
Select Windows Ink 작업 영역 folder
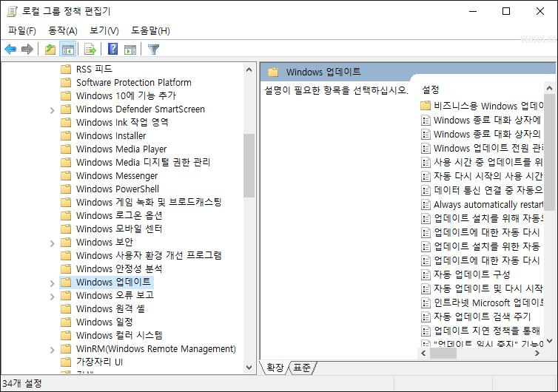pos(122,122)
